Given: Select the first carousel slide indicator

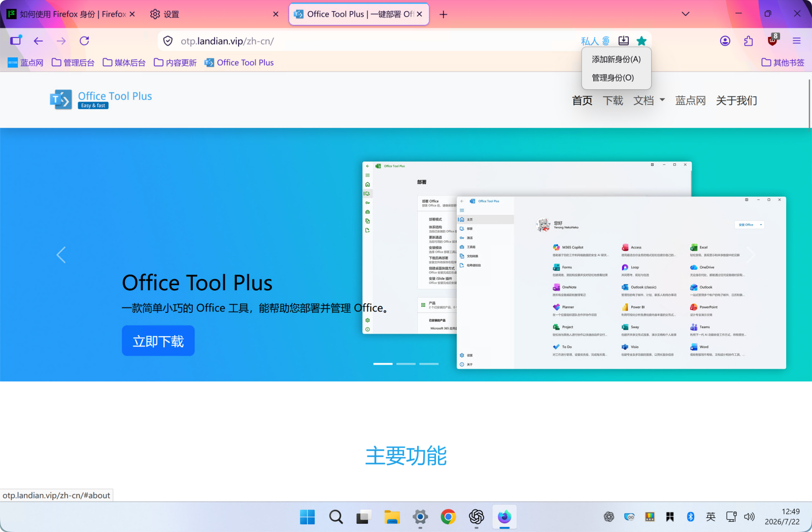Looking at the screenshot, I should [x=383, y=364].
